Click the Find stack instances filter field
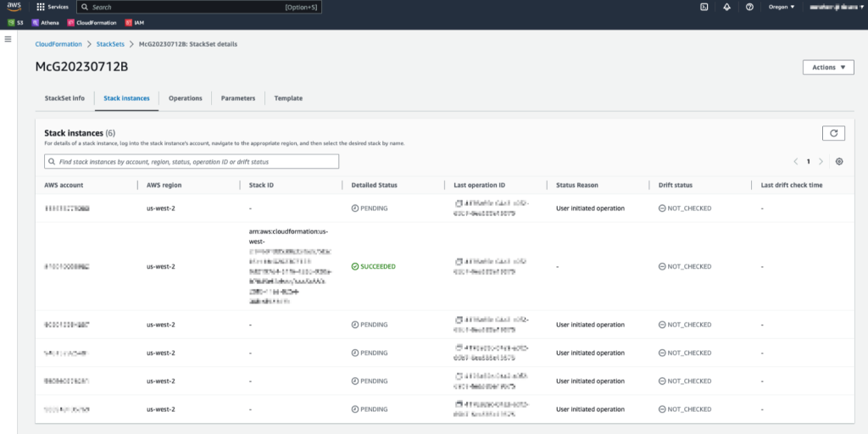The width and height of the screenshot is (868, 434). coord(192,162)
